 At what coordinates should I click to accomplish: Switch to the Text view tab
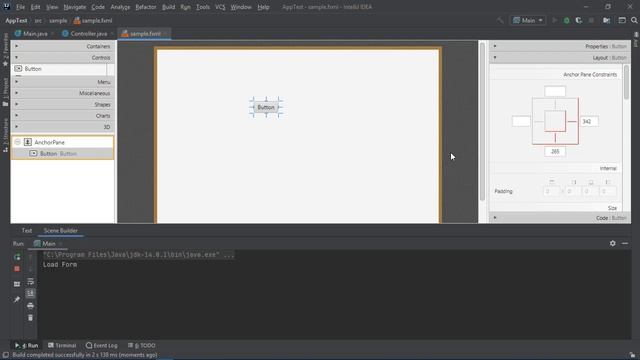27,231
